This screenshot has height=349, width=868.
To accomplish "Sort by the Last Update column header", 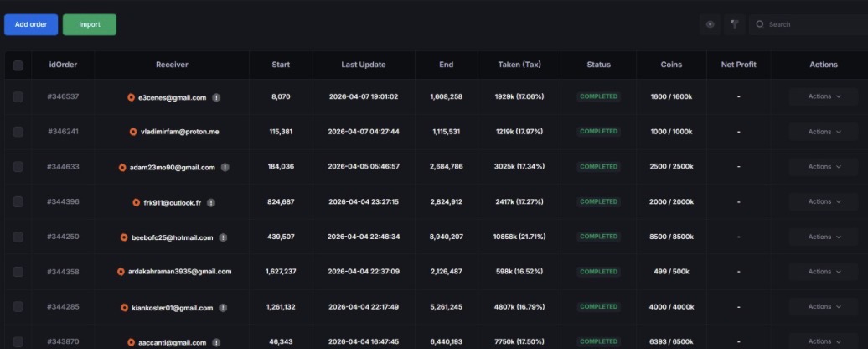I will pos(363,65).
